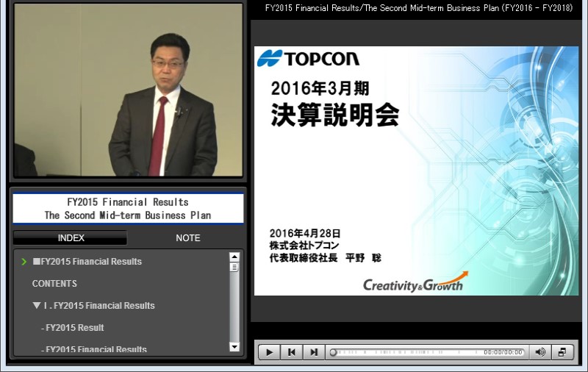Click the TOPCON presentation slide
This screenshot has height=372, width=588.
tap(416, 171)
